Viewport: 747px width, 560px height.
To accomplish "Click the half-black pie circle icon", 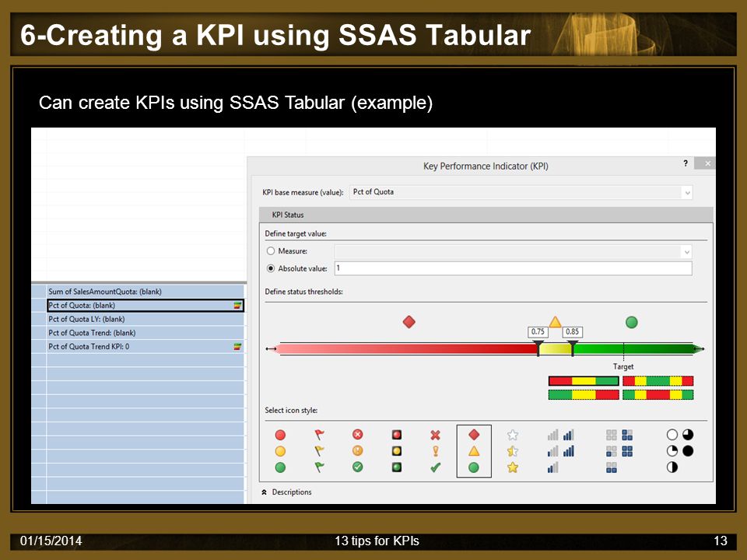I will click(672, 467).
